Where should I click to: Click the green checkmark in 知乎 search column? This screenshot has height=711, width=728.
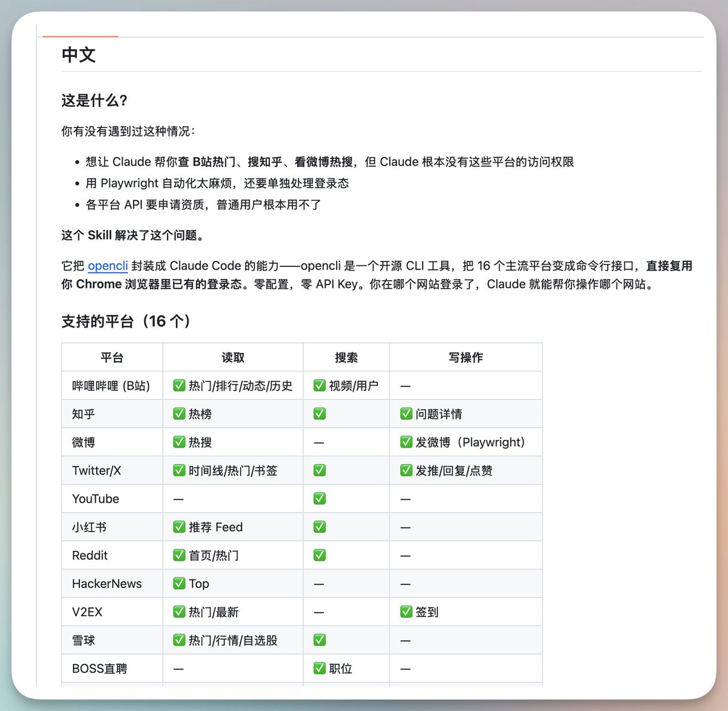click(x=320, y=414)
